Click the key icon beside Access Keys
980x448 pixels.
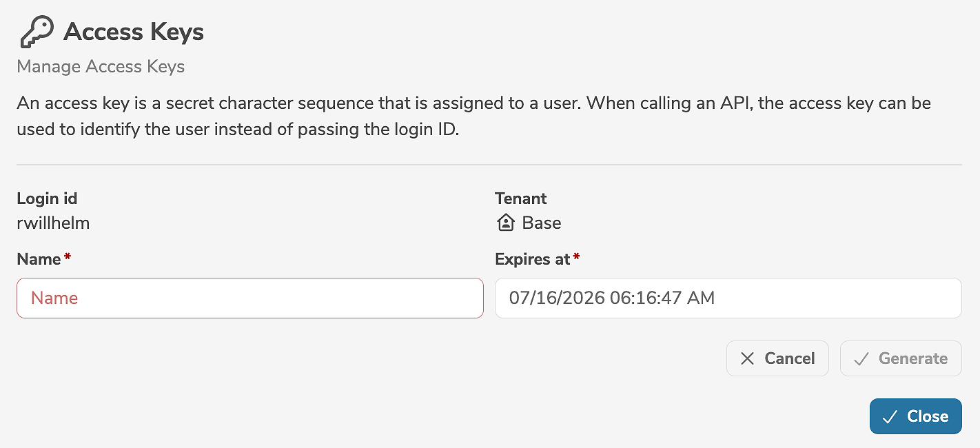(37, 32)
